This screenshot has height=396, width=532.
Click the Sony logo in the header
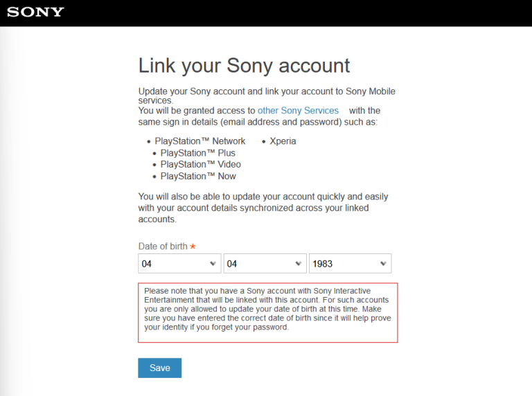(x=36, y=12)
